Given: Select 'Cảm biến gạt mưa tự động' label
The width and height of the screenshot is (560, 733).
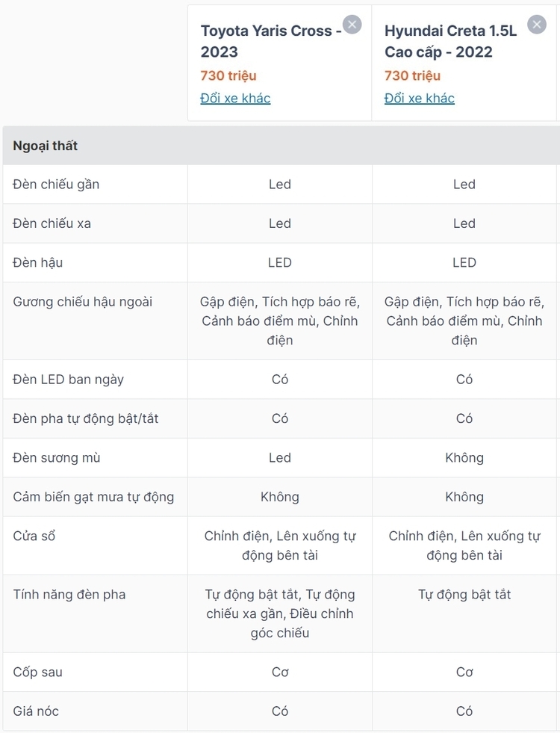Looking at the screenshot, I should pos(93,497).
